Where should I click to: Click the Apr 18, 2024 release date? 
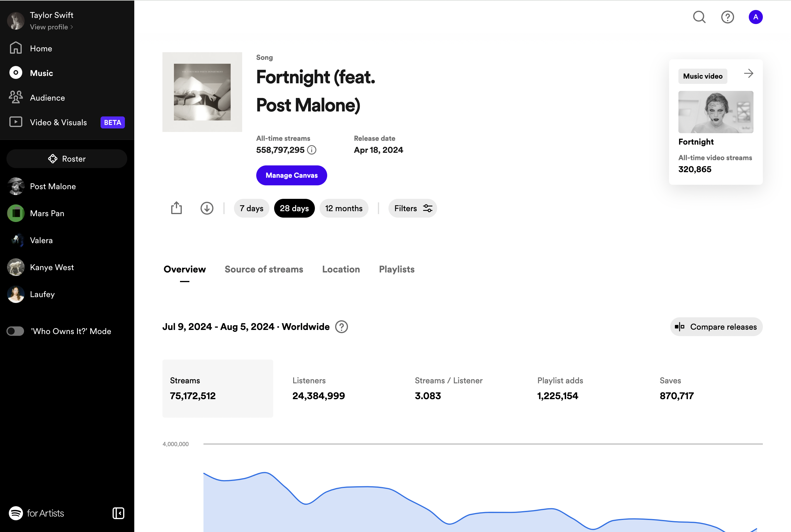tap(378, 150)
